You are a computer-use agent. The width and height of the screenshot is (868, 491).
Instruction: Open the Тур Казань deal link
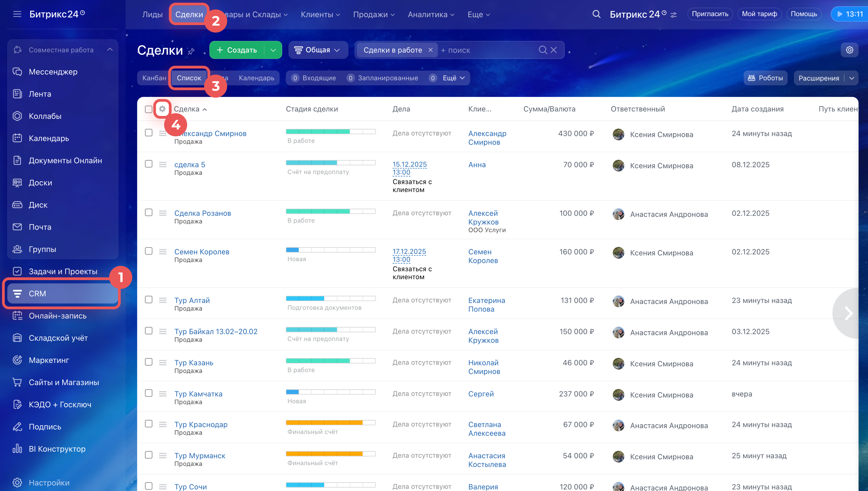coord(194,363)
